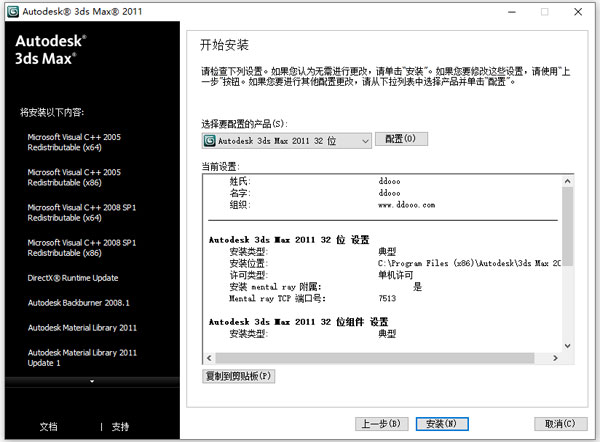Open the product selection dropdown
This screenshot has height=442, width=600.
(287, 141)
